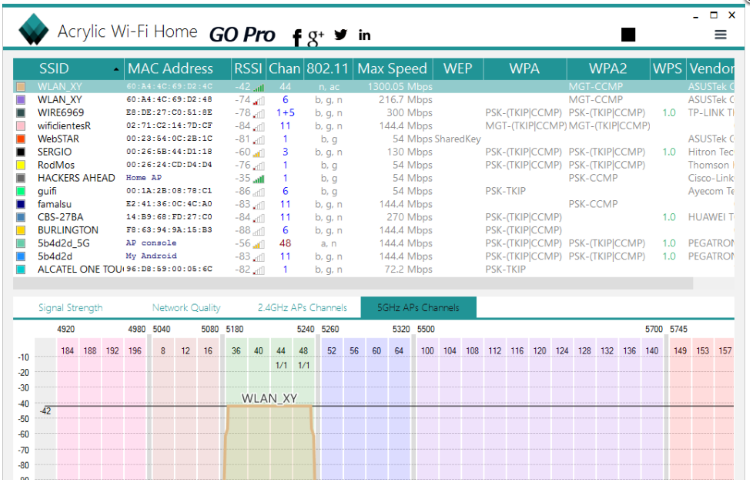Image resolution: width=750 pixels, height=480 pixels.
Task: Click the 1300.05 Mbps max speed cell
Action: (x=400, y=87)
